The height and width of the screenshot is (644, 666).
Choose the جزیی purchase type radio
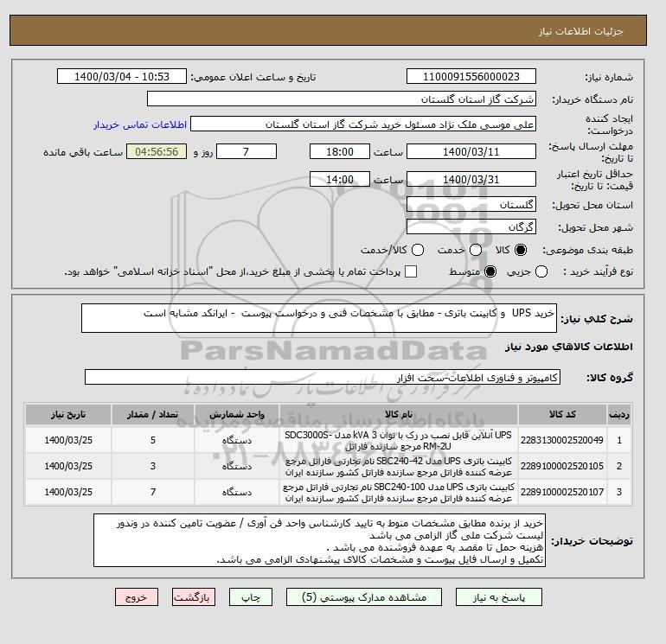point(541,271)
